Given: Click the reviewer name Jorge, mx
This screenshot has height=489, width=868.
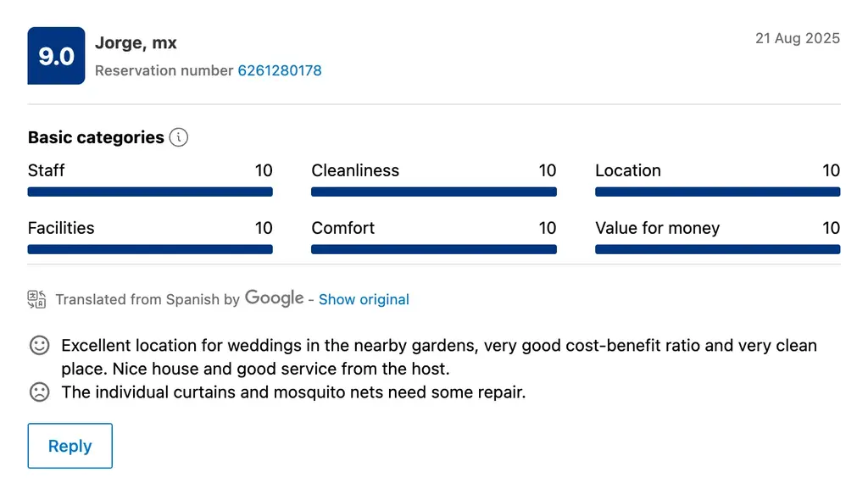Looking at the screenshot, I should coord(136,43).
